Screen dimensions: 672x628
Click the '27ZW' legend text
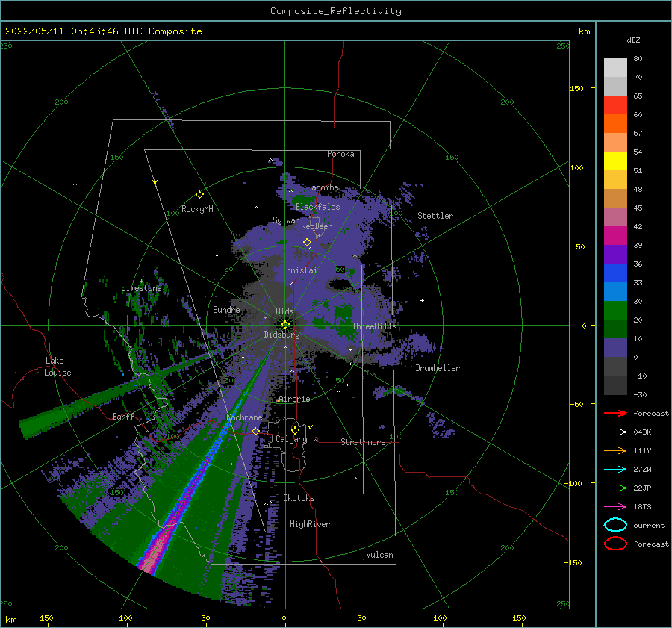pos(642,470)
